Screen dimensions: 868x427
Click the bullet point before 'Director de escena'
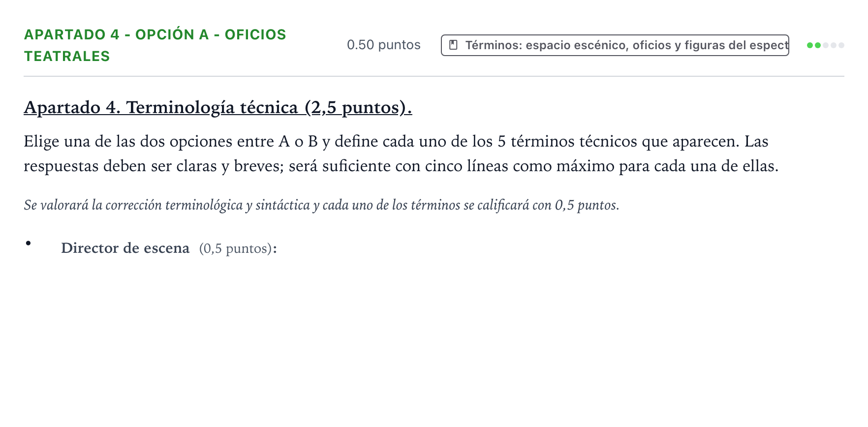(x=29, y=243)
